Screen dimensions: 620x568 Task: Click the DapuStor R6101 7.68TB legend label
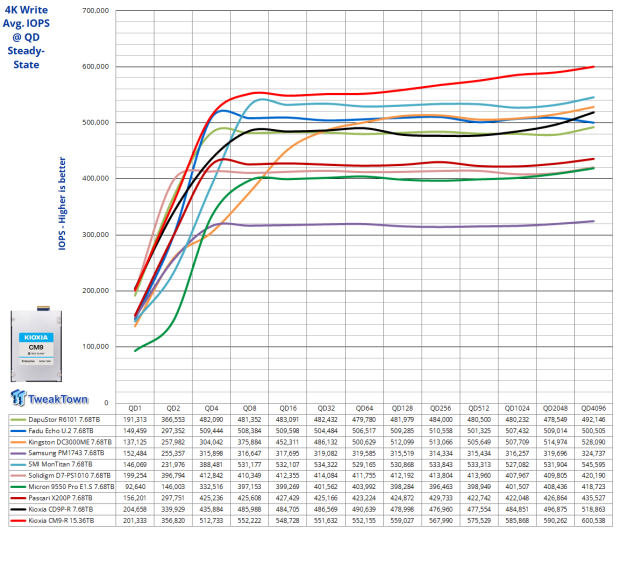coord(64,420)
